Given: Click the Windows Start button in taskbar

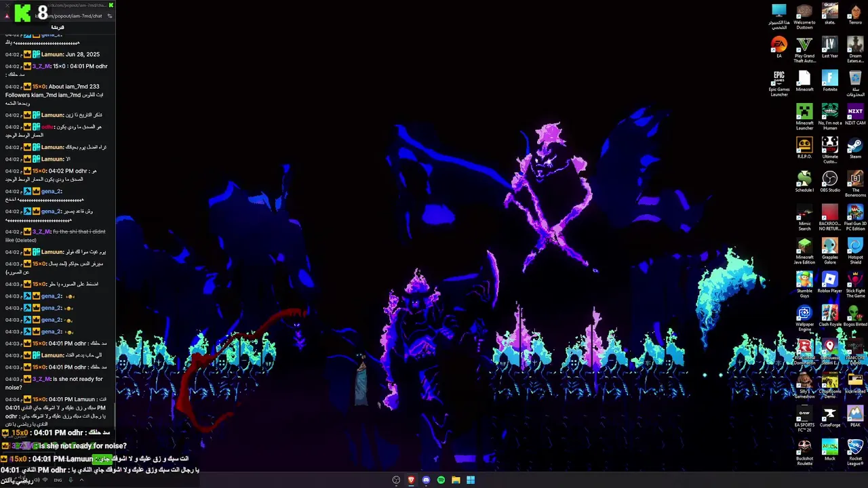Looking at the screenshot, I should coord(471,480).
